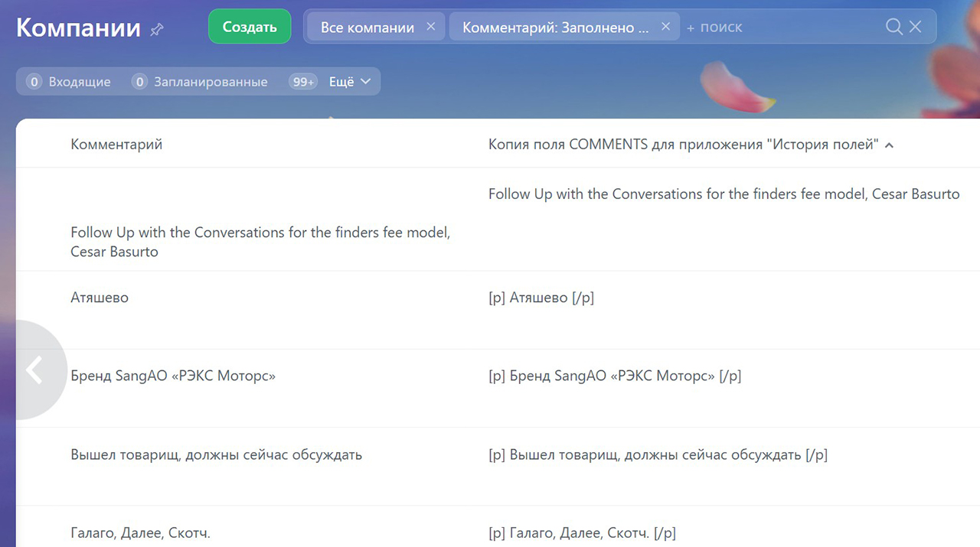Screen dimensions: 980x547
Task: Click the pin icon next to Компании
Action: coord(157,29)
